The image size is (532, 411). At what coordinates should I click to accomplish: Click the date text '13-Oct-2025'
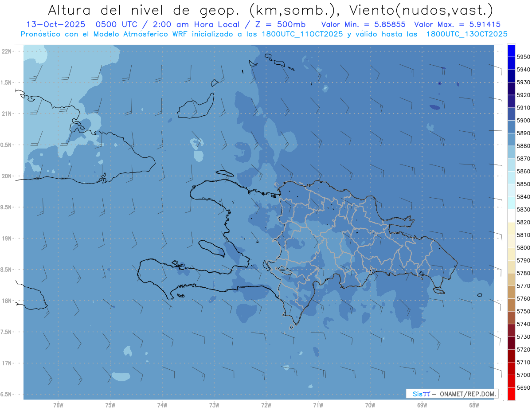55,24
